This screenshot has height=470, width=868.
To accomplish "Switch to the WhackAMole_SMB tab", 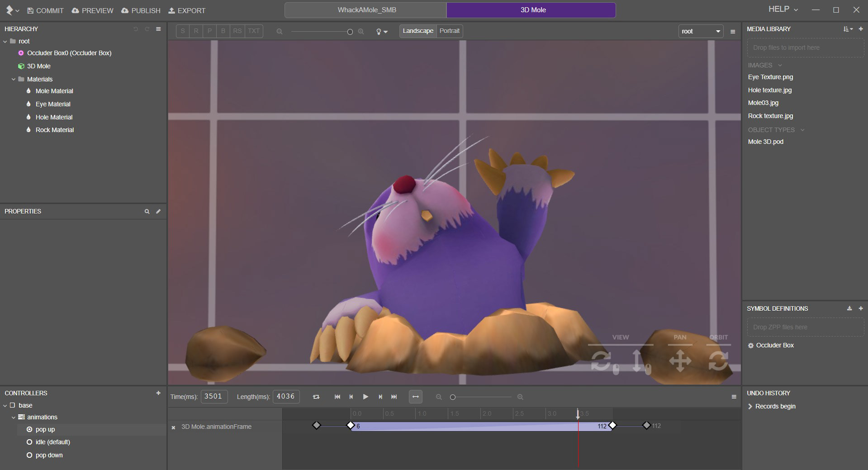I will [366, 10].
